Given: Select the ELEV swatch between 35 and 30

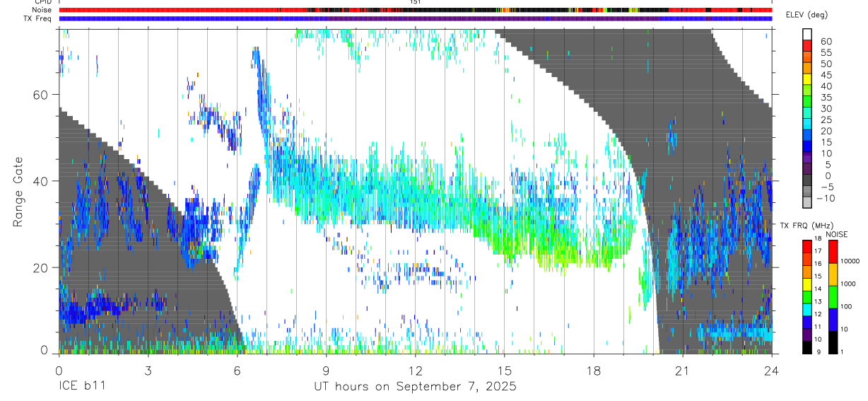Looking at the screenshot, I should click(x=807, y=102).
